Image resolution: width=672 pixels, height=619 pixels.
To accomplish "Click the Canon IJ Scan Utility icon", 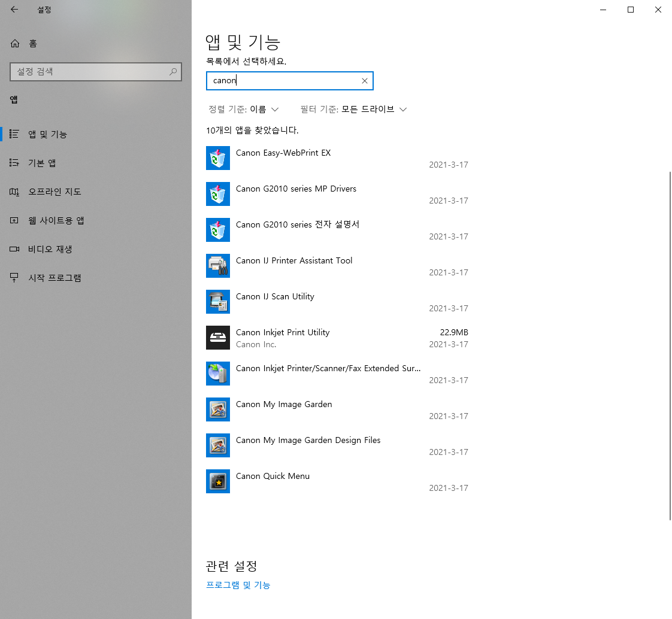I will coord(218,302).
